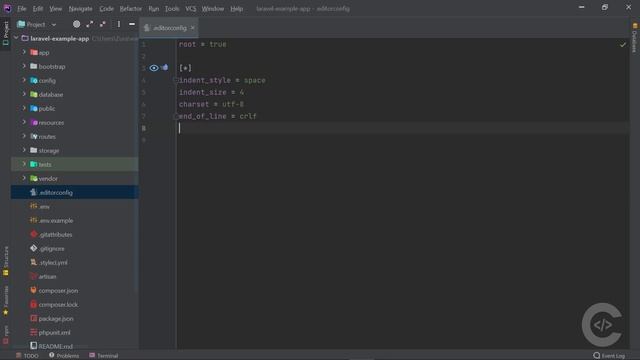This screenshot has height=360, width=640.
Task: Open the Terminal tool window
Action: (104, 356)
